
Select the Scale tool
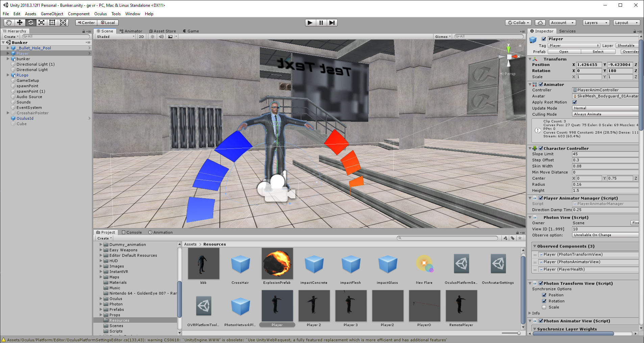pyautogui.click(x=41, y=23)
